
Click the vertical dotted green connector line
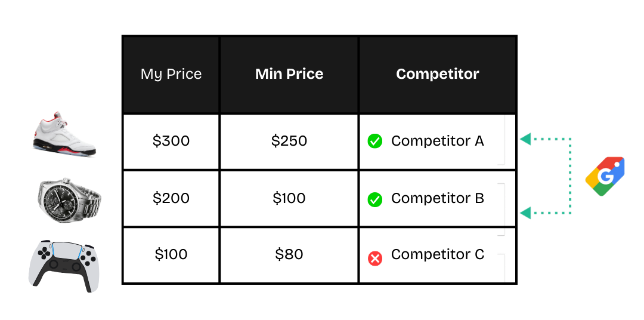(571, 176)
